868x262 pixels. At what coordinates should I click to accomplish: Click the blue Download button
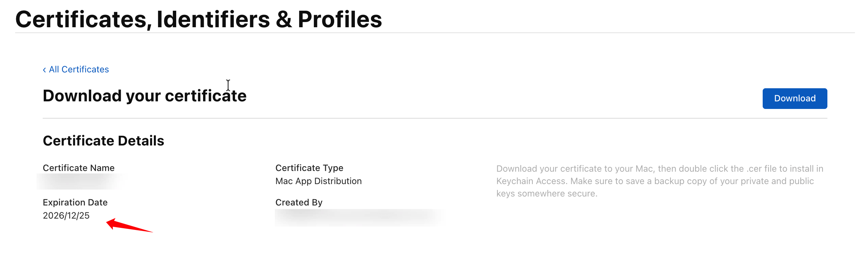click(794, 99)
